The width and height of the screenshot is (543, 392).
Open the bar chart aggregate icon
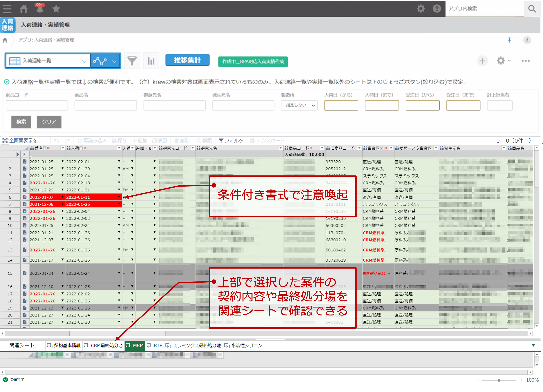tap(151, 61)
